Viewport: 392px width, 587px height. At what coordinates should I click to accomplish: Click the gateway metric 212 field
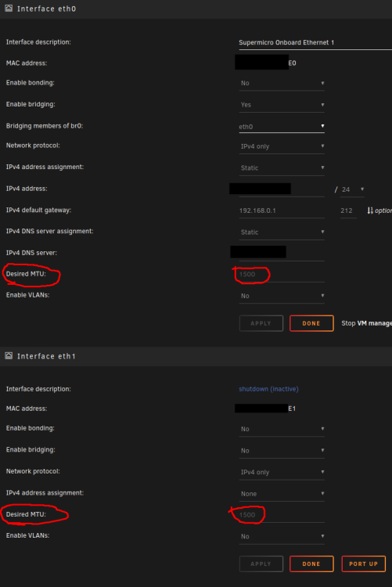pos(348,211)
